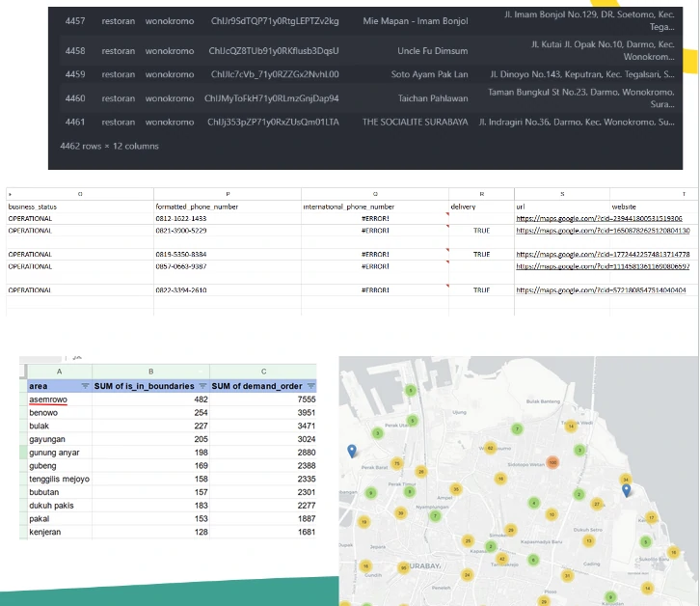
Task: Open the SUM of is_in_boundaries filter dropdown
Action: pos(202,386)
